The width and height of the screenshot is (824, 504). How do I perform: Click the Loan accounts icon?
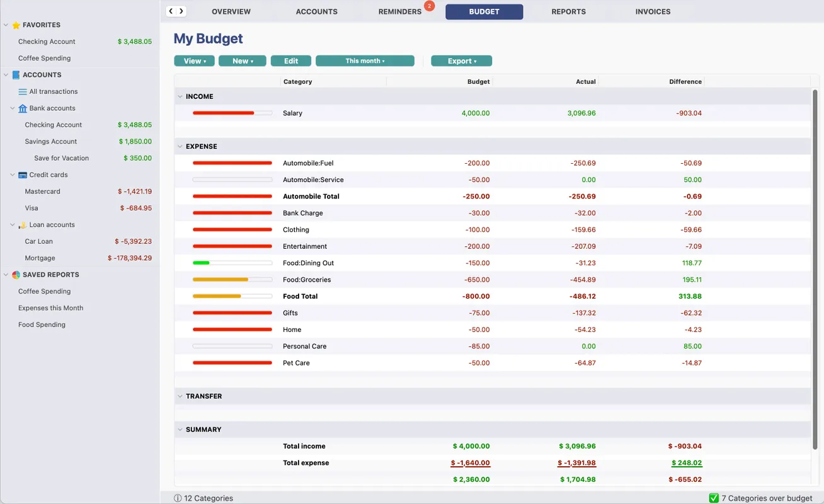23,225
